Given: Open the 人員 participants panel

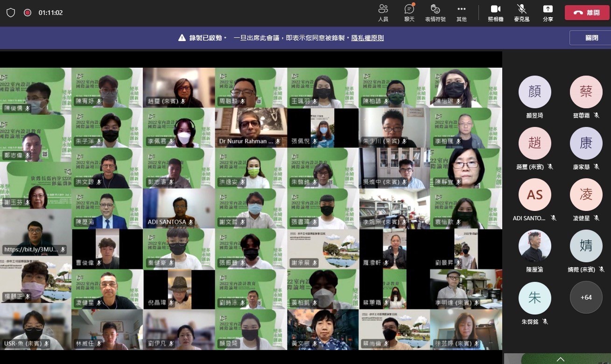Looking at the screenshot, I should tap(383, 13).
